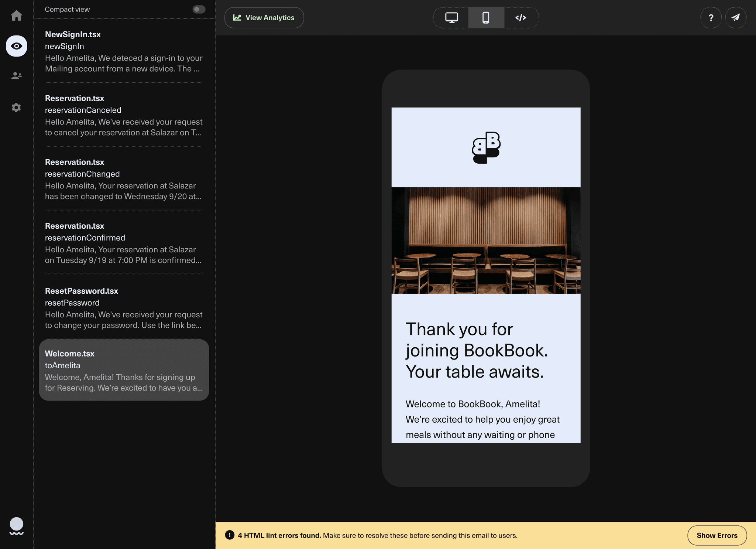Screen dimensions: 756x549
Task: Click the Show Errors button
Action: click(717, 535)
